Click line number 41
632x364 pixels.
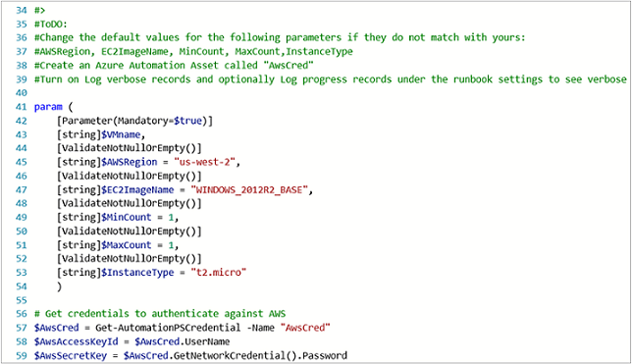pos(22,107)
